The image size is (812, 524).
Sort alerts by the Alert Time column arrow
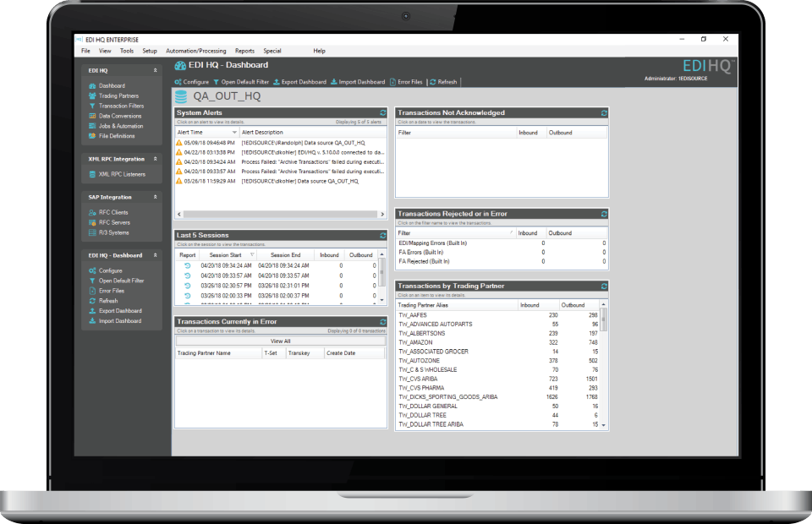[234, 133]
